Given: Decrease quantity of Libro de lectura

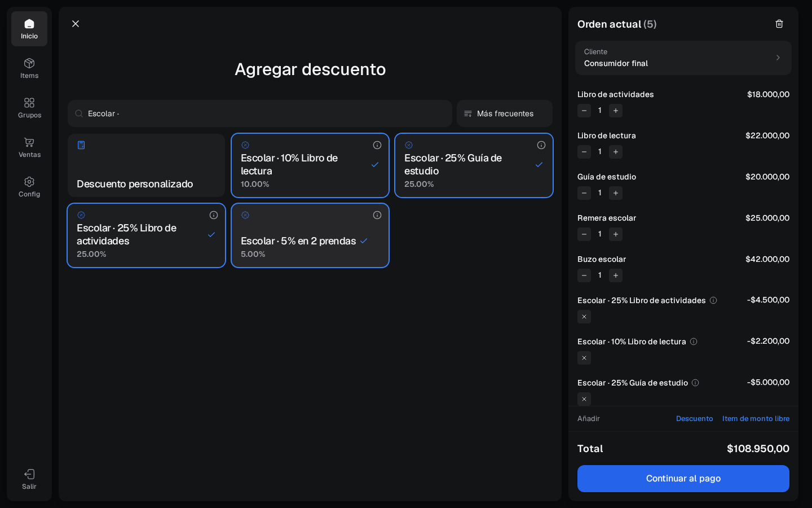Looking at the screenshot, I should pyautogui.click(x=584, y=152).
